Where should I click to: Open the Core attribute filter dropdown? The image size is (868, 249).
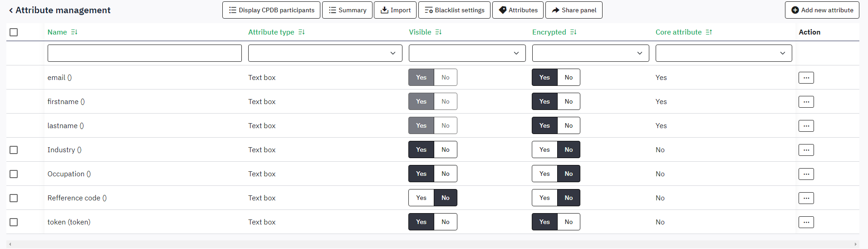(723, 53)
